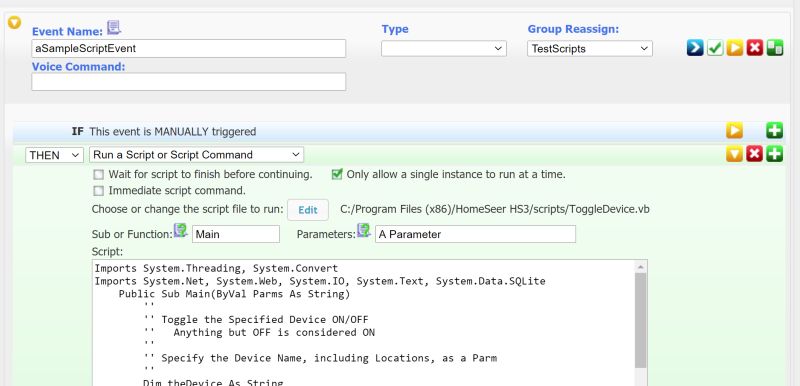Click the Imports System.Net line in script
The image size is (800, 386).
(x=320, y=281)
